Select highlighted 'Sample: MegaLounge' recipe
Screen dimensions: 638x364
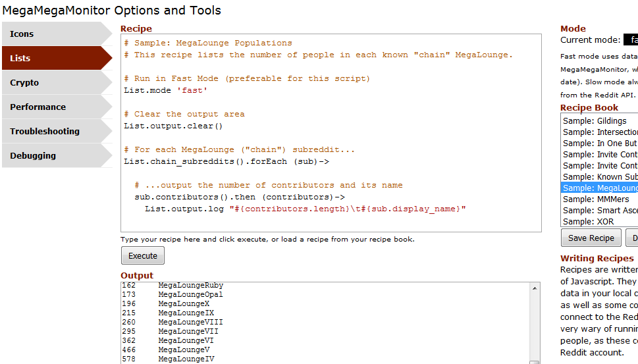598,188
